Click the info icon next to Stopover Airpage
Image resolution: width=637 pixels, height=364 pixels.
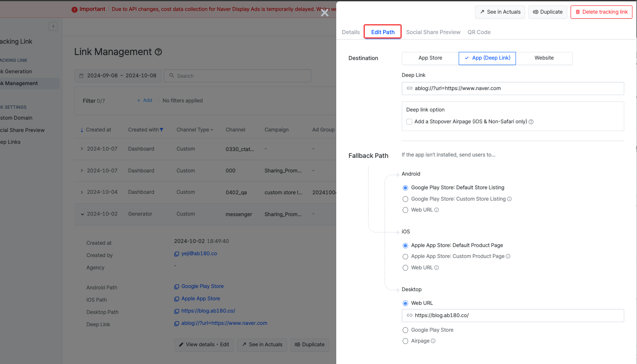click(x=531, y=122)
